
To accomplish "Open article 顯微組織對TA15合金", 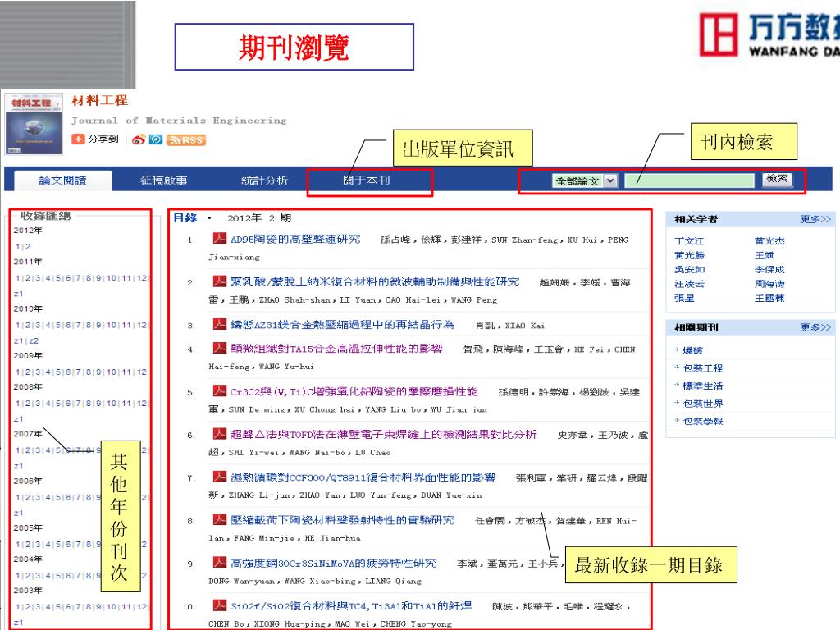I will tap(336, 349).
